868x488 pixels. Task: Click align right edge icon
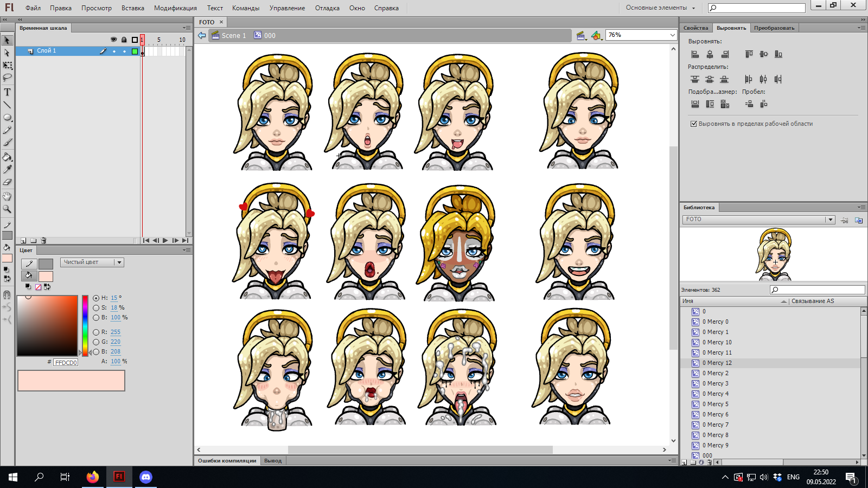(725, 54)
